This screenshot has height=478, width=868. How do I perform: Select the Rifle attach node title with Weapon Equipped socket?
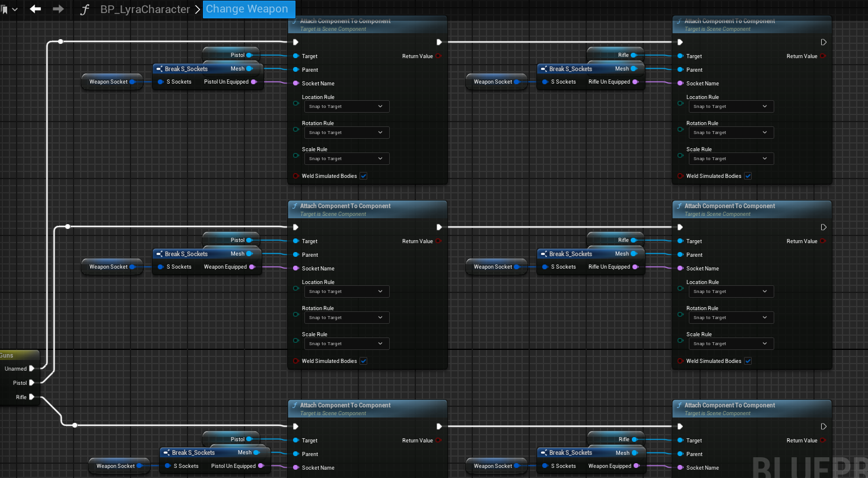730,405
